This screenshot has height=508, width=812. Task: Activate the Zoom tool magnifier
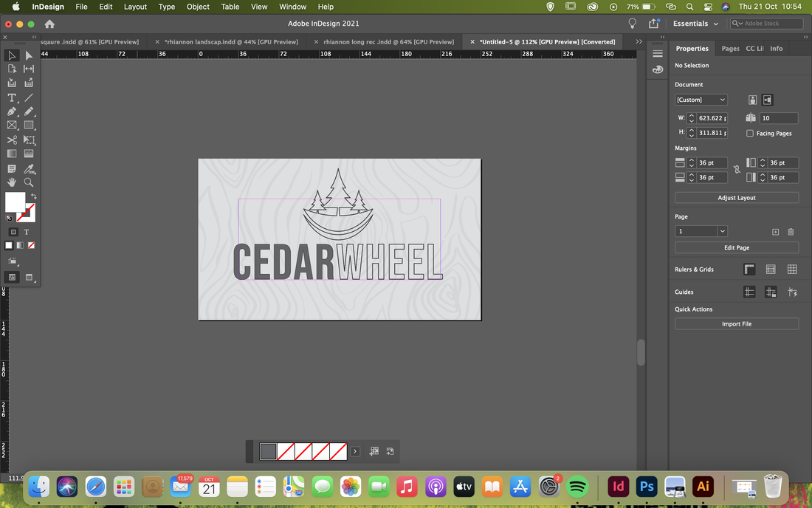[29, 182]
